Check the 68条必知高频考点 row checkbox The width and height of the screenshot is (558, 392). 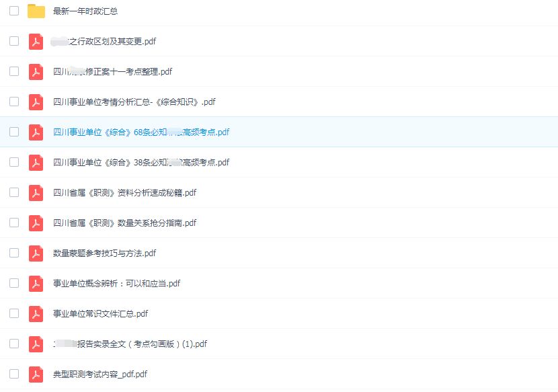(x=14, y=132)
